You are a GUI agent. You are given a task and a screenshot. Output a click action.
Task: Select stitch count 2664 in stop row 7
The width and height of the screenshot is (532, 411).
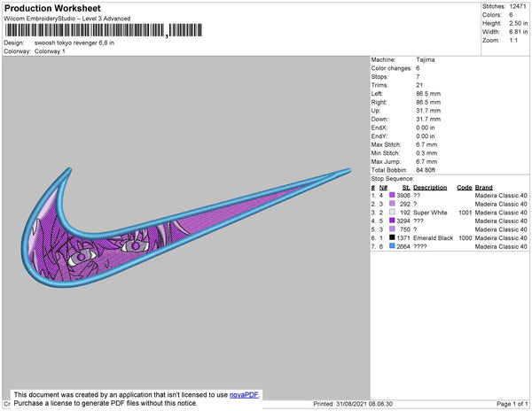point(403,246)
